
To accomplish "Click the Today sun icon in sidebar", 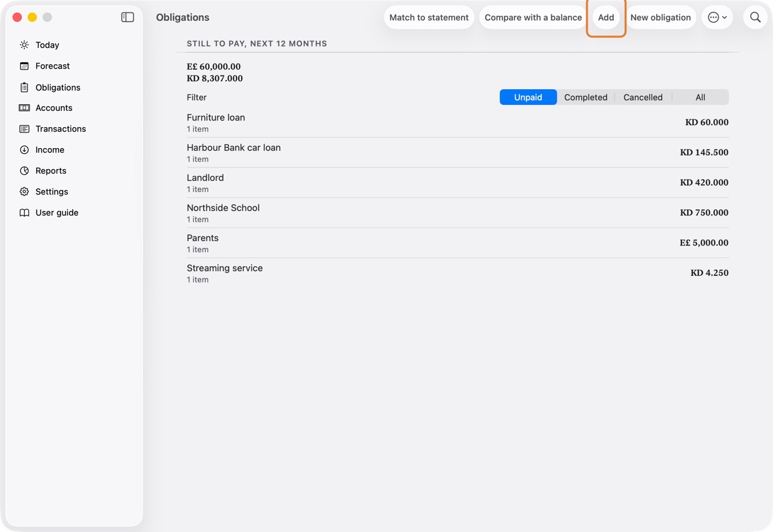I will [24, 45].
